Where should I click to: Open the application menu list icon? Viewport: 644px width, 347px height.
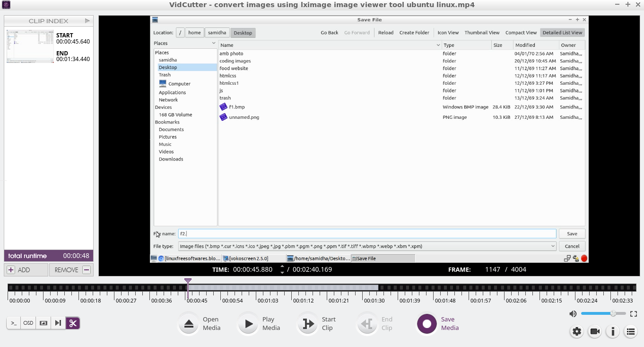pos(630,331)
